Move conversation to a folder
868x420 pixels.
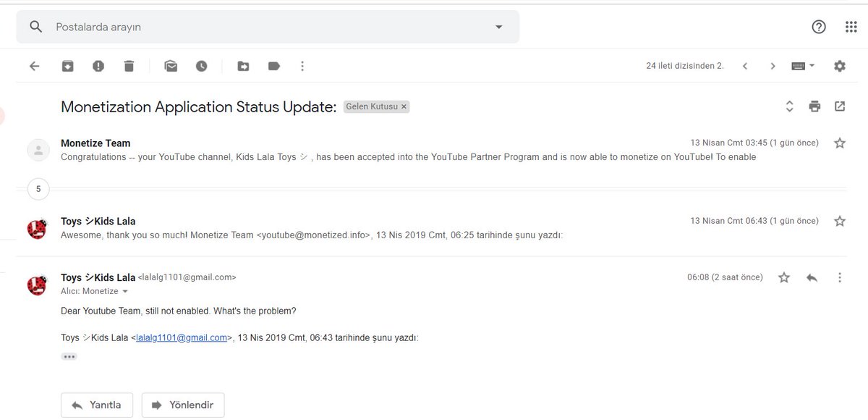coord(243,66)
